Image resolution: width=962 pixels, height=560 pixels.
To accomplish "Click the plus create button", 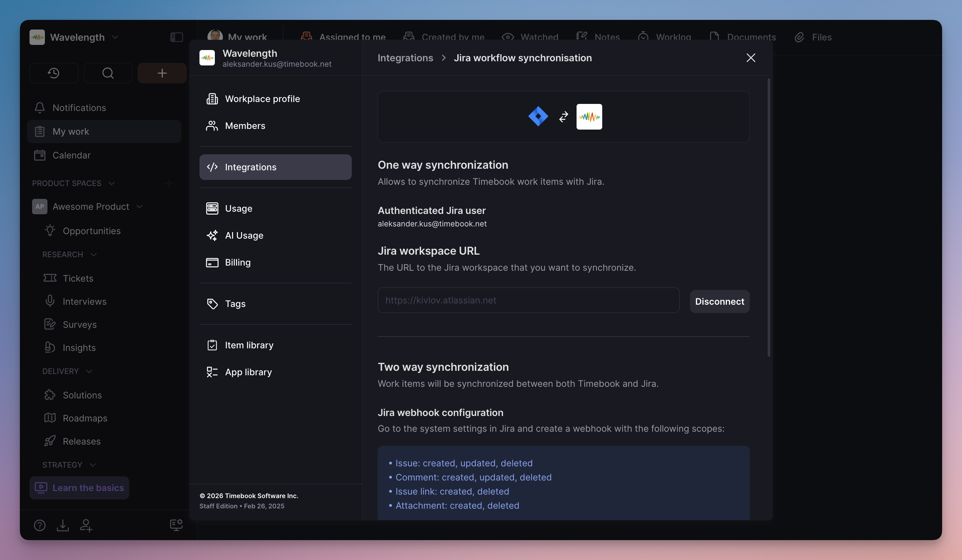I will coord(162,73).
